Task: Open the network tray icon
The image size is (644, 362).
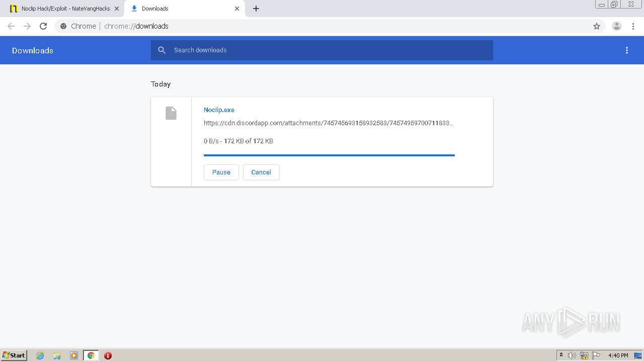Action: pos(584,355)
